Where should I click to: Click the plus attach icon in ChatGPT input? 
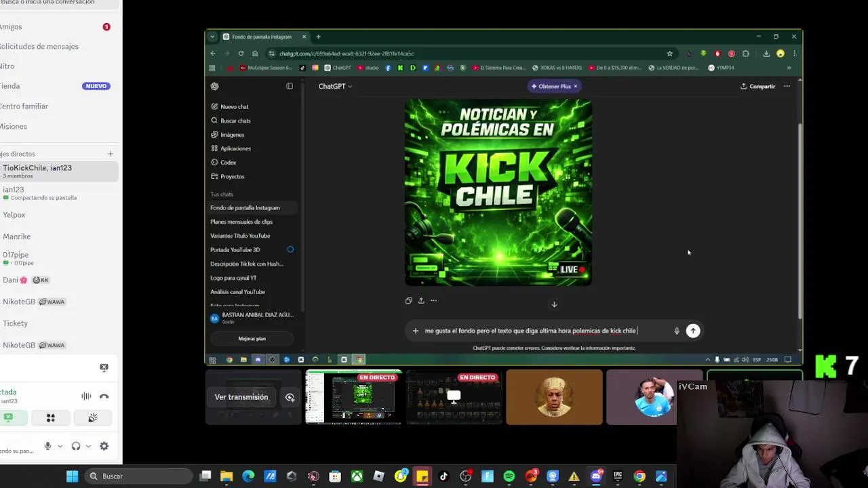pos(415,331)
